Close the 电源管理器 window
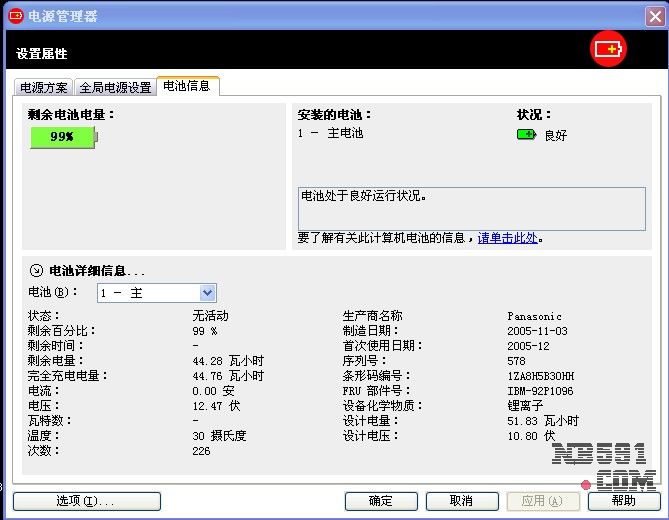 655,17
